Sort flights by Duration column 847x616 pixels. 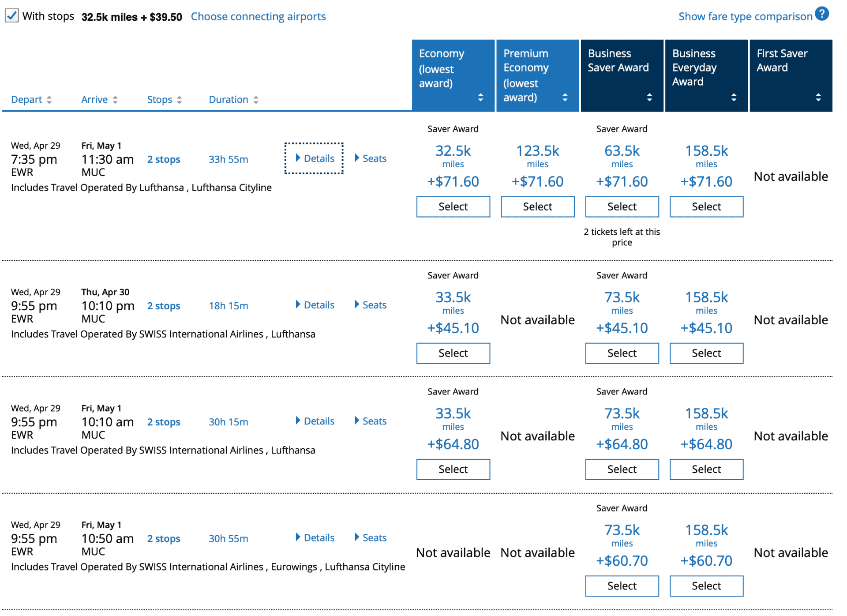(x=233, y=100)
